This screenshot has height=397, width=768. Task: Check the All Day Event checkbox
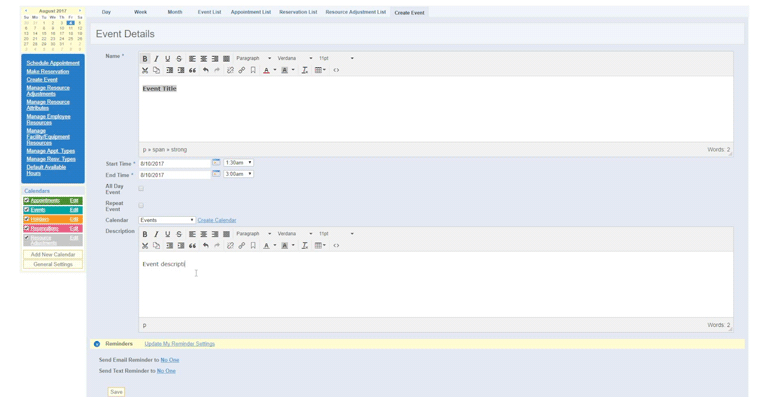click(x=141, y=188)
